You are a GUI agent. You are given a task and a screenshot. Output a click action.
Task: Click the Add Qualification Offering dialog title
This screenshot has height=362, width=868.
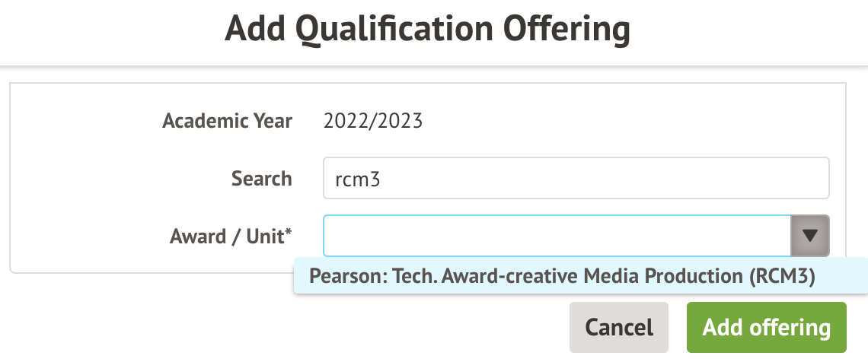click(x=428, y=30)
